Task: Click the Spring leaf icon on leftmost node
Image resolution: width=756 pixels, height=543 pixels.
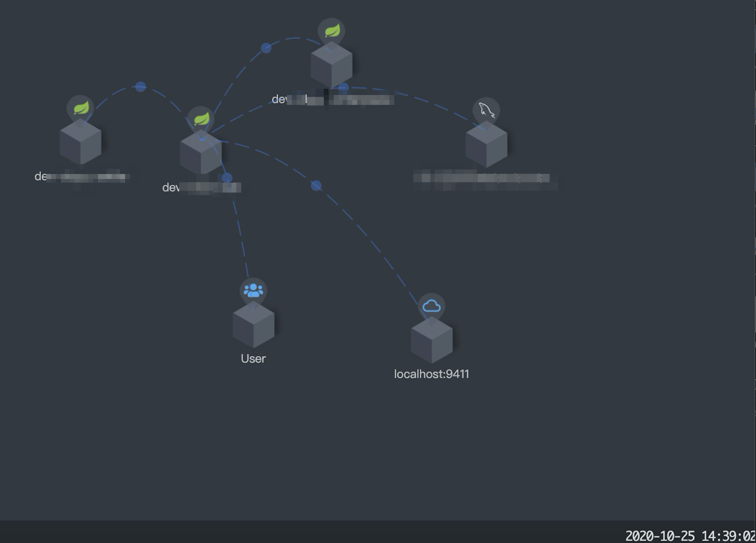Action: tap(81, 108)
